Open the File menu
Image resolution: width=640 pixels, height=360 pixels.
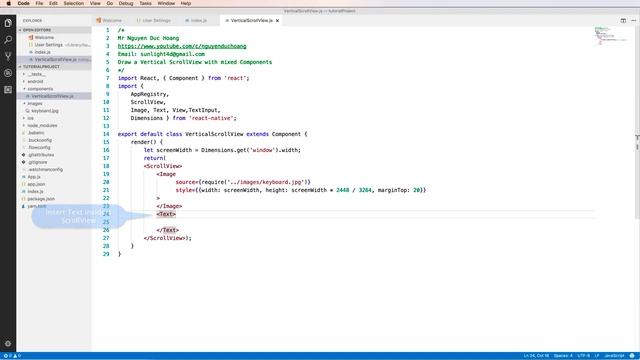[x=39, y=3]
